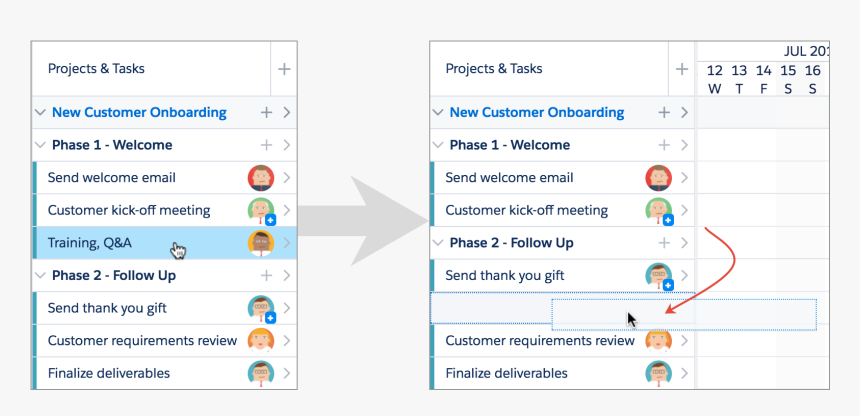
Task: Add task to left Phase 2 - Follow Up
Action: pos(267,275)
